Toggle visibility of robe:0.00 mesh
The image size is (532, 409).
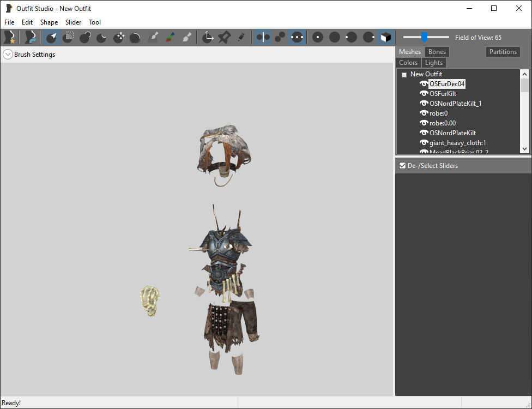click(424, 123)
